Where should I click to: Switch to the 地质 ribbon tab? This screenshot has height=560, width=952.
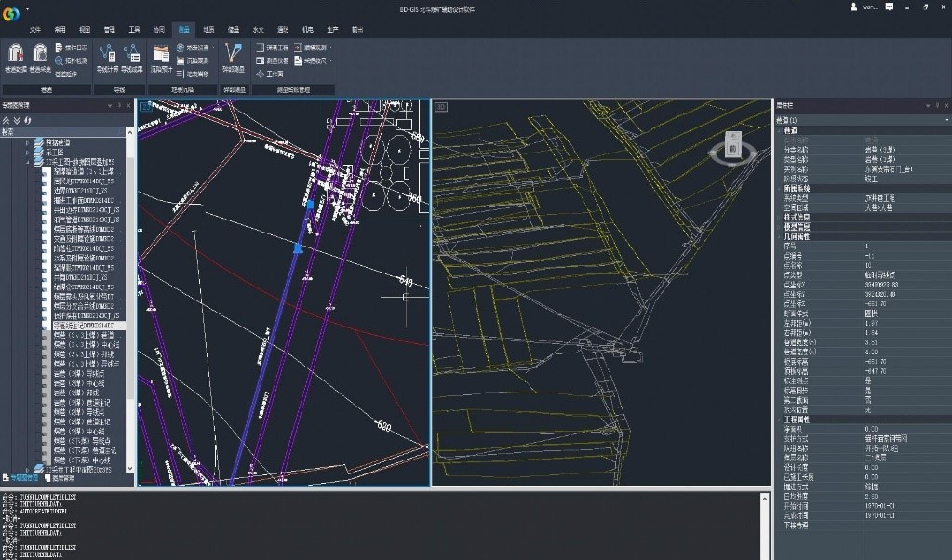click(x=208, y=29)
